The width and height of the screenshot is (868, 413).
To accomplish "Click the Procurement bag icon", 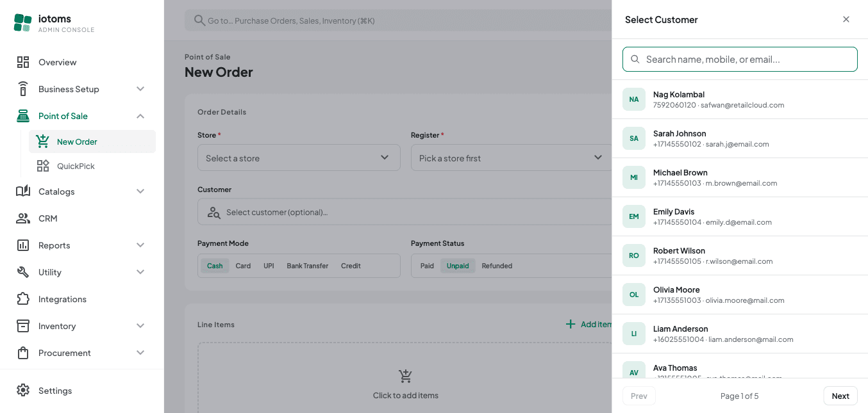I will tap(23, 353).
